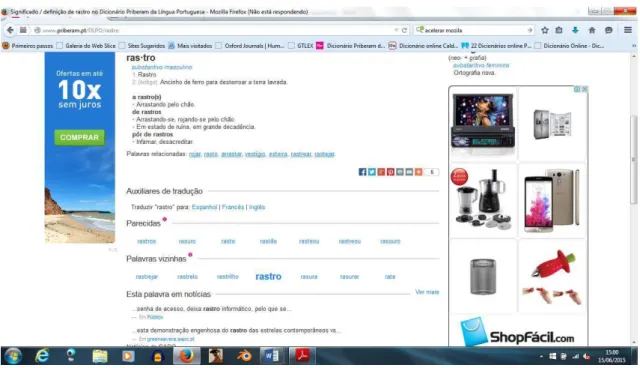Image resolution: width=640 pixels, height=368 pixels.
Task: Share the entry on Facebook
Action: click(362, 172)
